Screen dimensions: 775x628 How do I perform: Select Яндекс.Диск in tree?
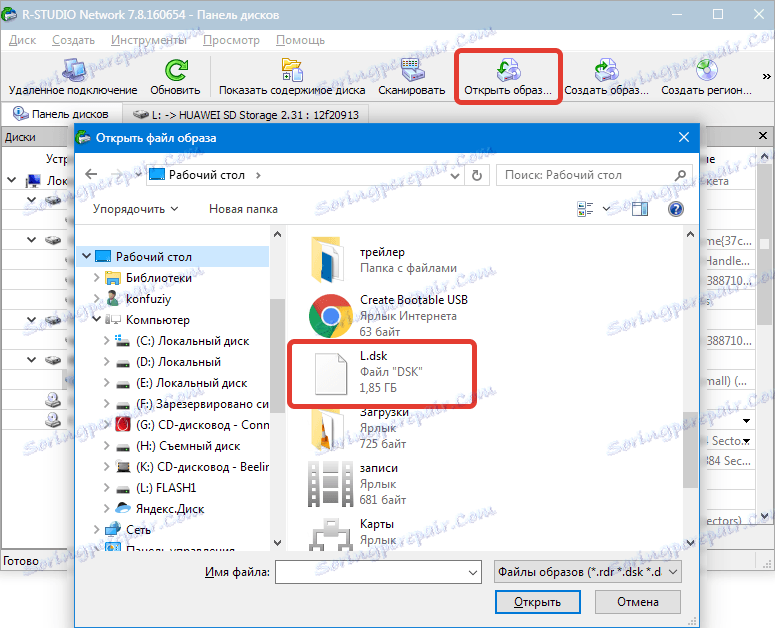click(x=170, y=508)
